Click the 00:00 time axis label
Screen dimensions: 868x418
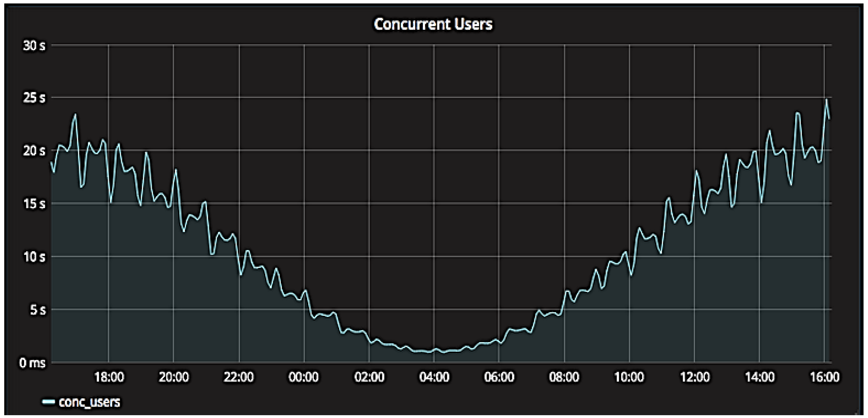(x=304, y=377)
